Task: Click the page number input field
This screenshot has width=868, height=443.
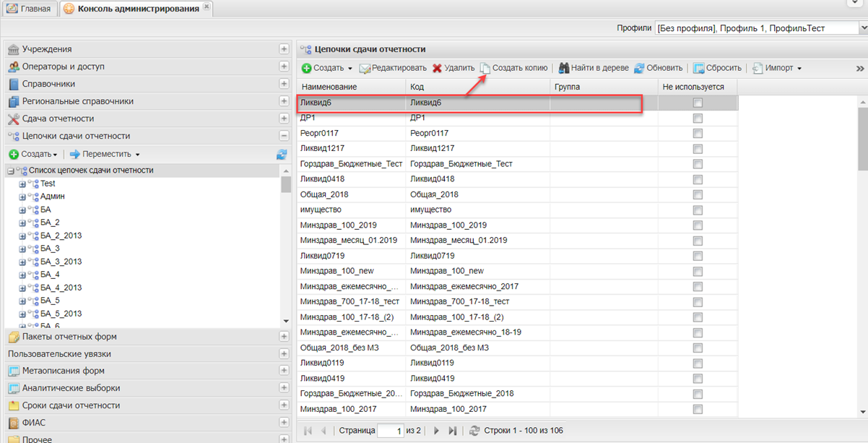Action: pyautogui.click(x=391, y=431)
